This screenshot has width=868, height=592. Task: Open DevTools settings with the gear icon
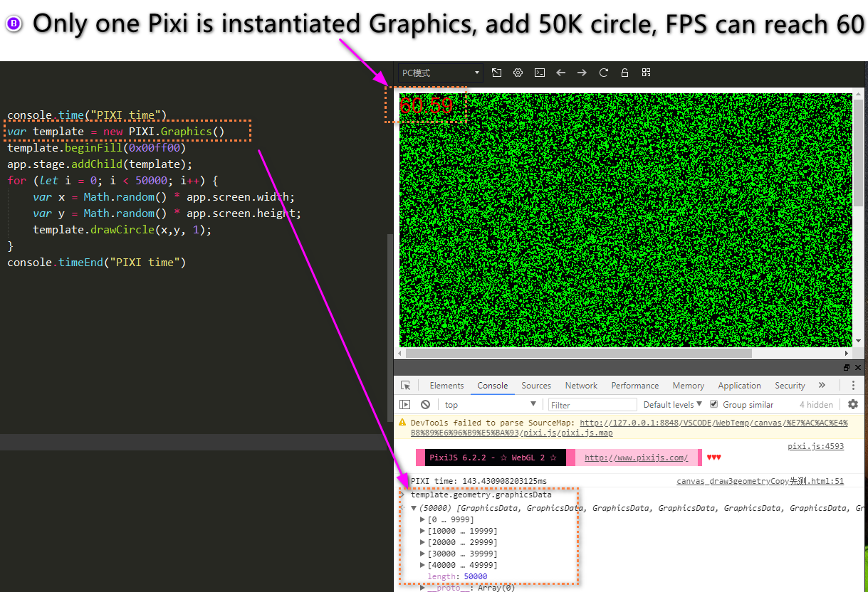(x=853, y=404)
